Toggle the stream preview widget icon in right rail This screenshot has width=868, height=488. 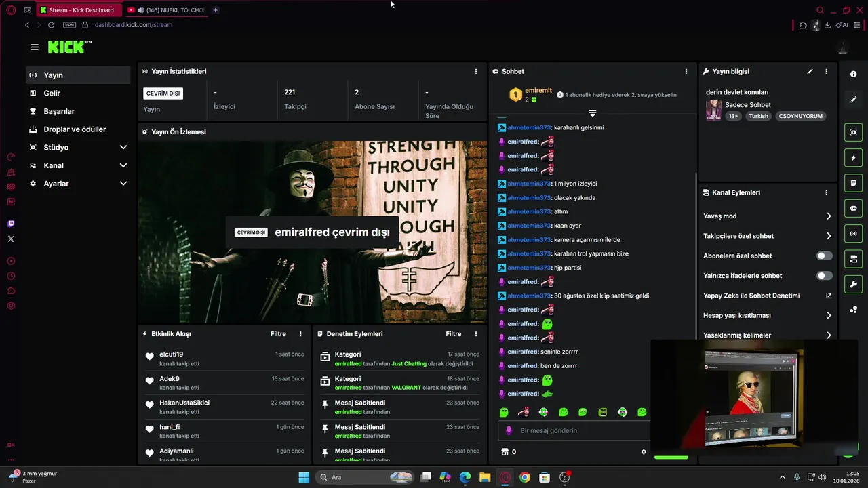click(x=853, y=132)
